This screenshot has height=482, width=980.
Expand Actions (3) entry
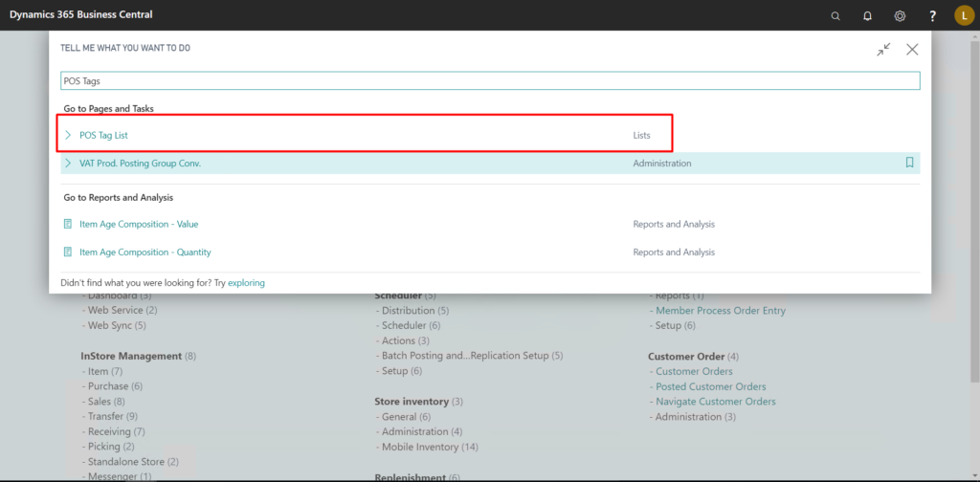pyautogui.click(x=406, y=340)
